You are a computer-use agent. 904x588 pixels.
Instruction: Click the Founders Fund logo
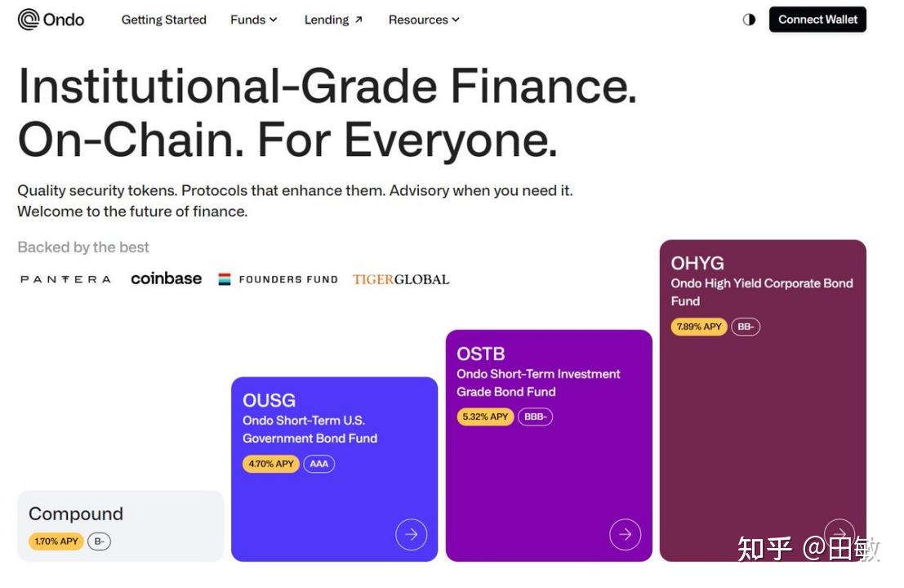278,279
